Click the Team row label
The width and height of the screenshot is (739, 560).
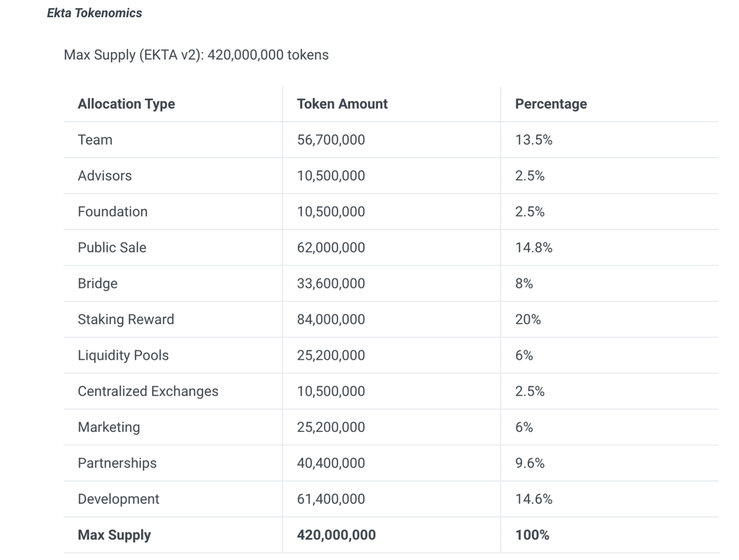[x=95, y=140]
